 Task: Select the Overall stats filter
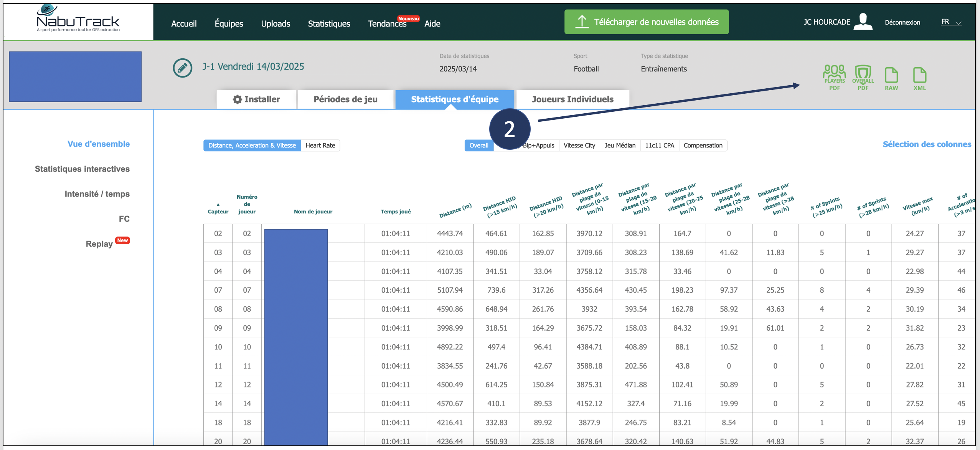pyautogui.click(x=478, y=146)
